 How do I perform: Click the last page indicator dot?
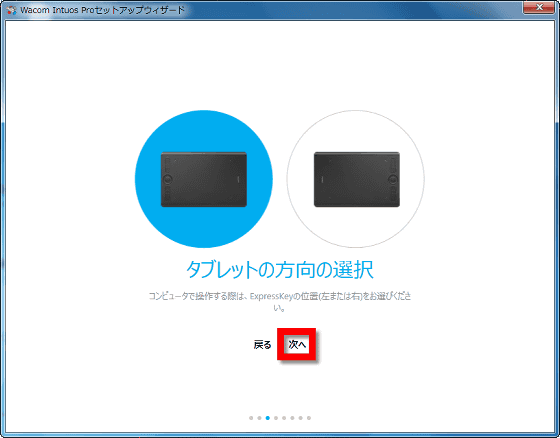point(309,418)
